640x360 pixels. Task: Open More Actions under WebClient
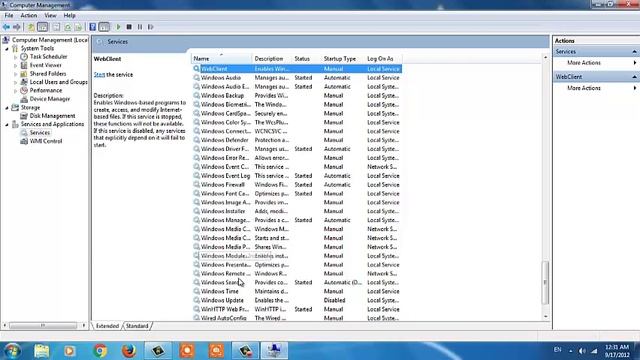pyautogui.click(x=584, y=88)
